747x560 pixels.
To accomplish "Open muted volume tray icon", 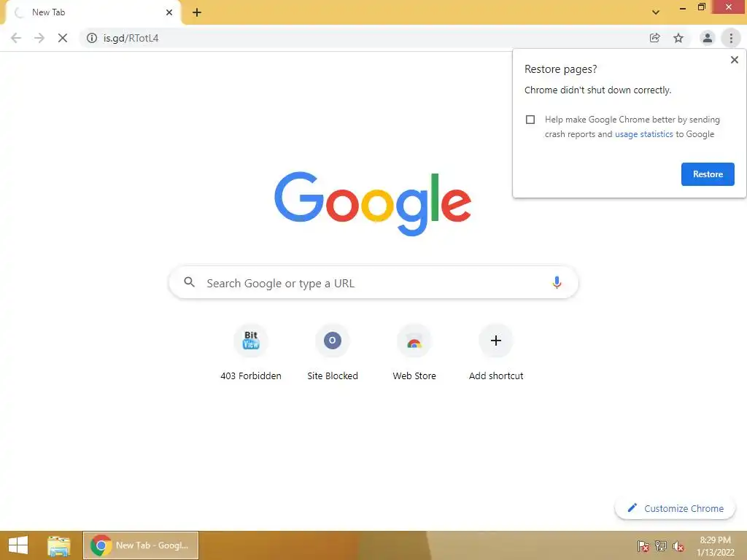I will pos(678,546).
